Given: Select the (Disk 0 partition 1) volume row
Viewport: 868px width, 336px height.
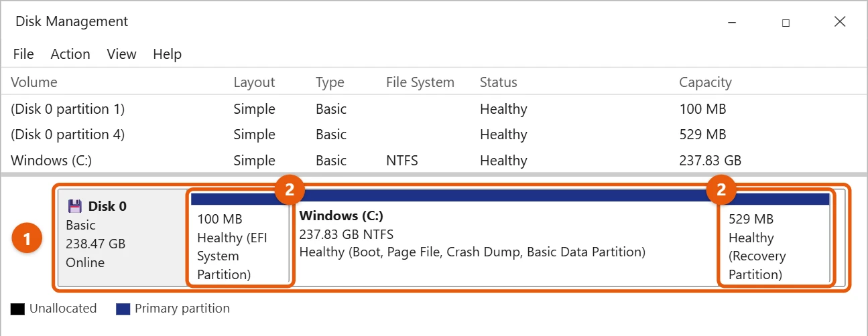Looking at the screenshot, I should (x=434, y=109).
